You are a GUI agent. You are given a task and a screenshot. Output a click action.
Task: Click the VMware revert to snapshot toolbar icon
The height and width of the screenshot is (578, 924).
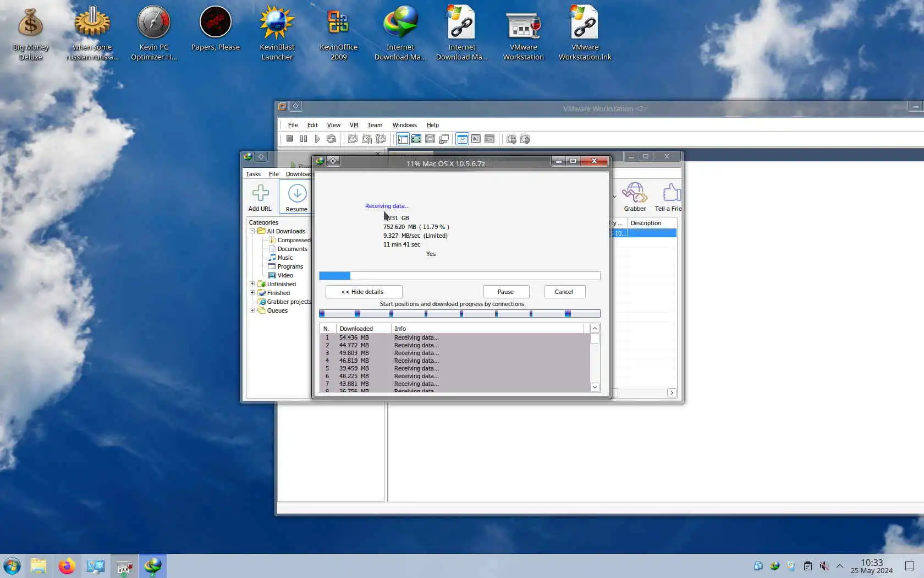click(366, 139)
